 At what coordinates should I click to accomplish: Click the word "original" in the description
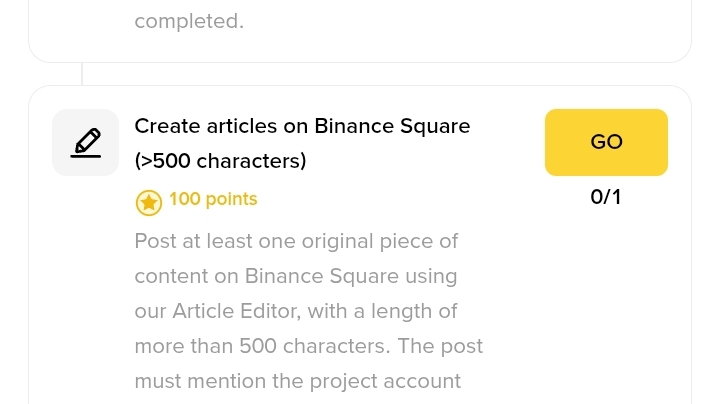[341, 242]
